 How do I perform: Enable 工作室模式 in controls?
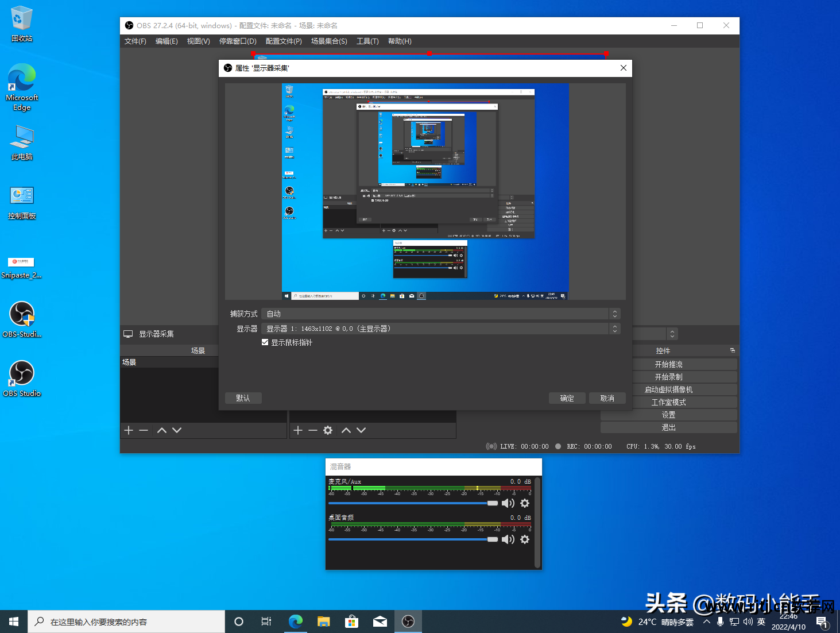(669, 402)
